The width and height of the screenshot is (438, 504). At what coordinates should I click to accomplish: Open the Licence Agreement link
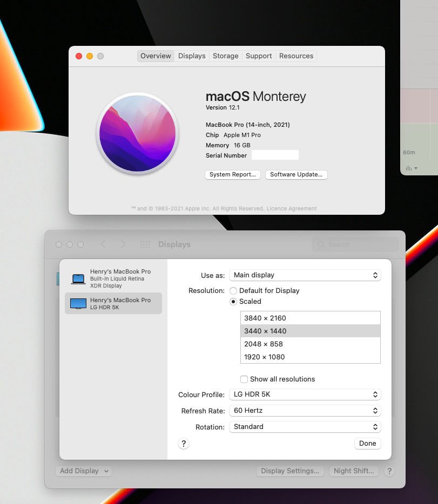(x=292, y=209)
